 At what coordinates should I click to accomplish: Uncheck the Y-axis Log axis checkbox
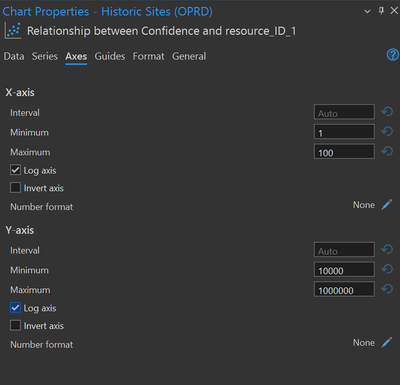point(15,308)
